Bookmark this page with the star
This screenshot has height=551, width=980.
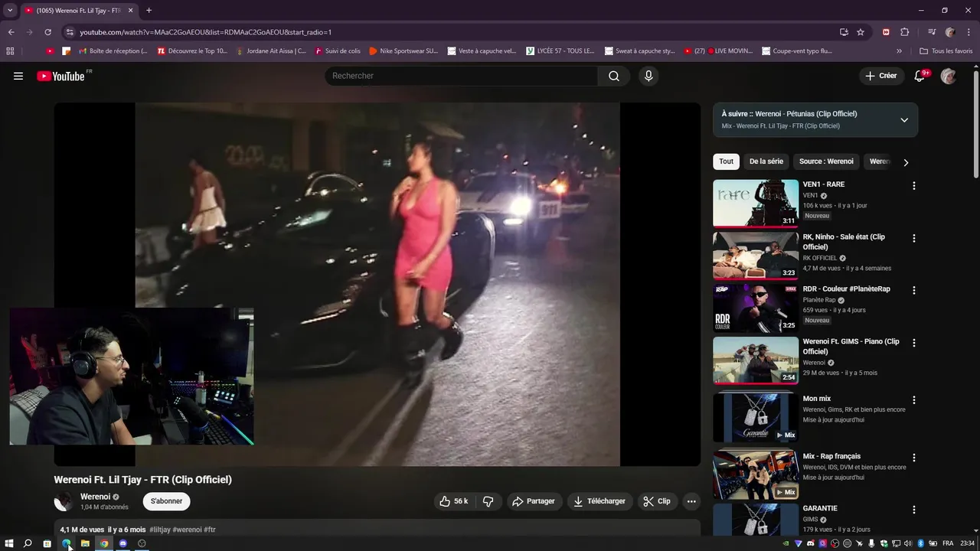[861, 32]
